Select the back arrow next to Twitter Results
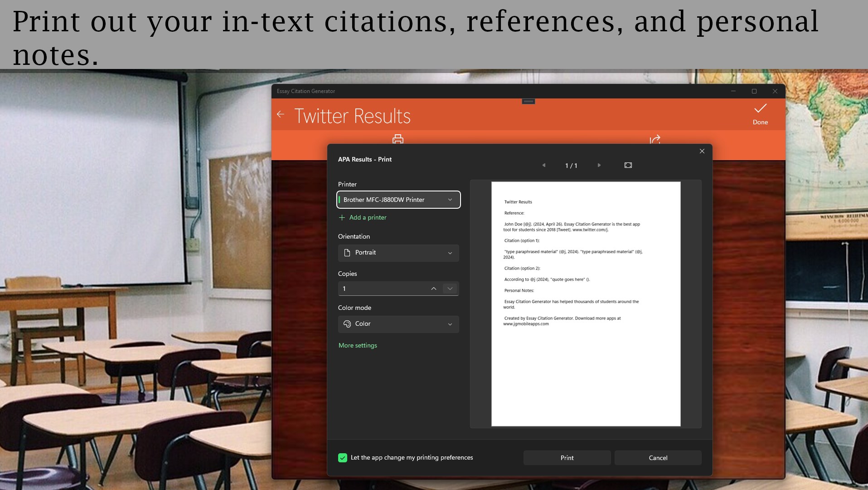This screenshot has width=868, height=490. (280, 114)
